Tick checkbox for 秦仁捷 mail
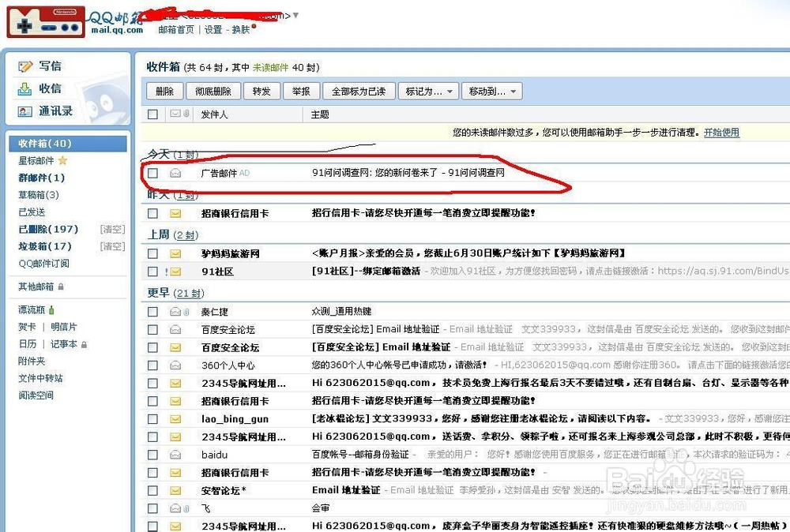Viewport: 790px width, 532px height. tap(152, 312)
